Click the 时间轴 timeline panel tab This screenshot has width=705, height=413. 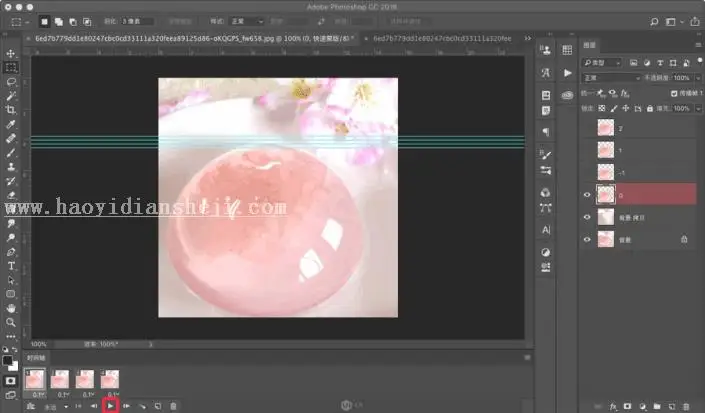point(36,358)
